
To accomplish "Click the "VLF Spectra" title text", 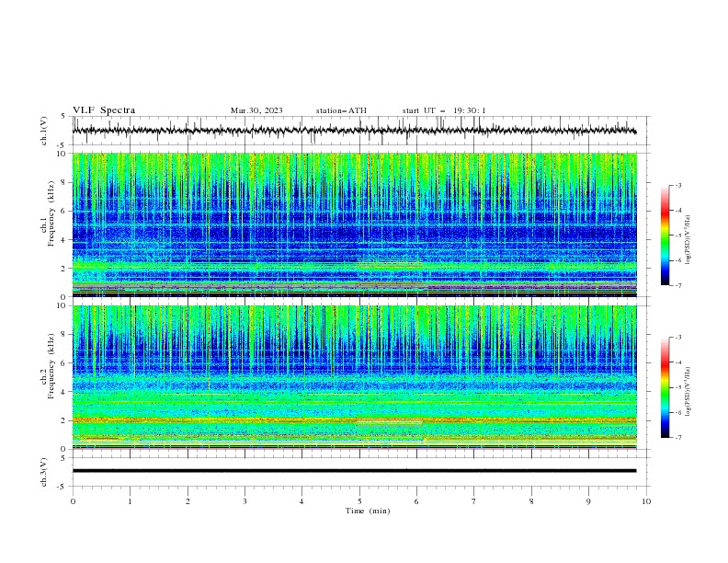I will click(104, 110).
